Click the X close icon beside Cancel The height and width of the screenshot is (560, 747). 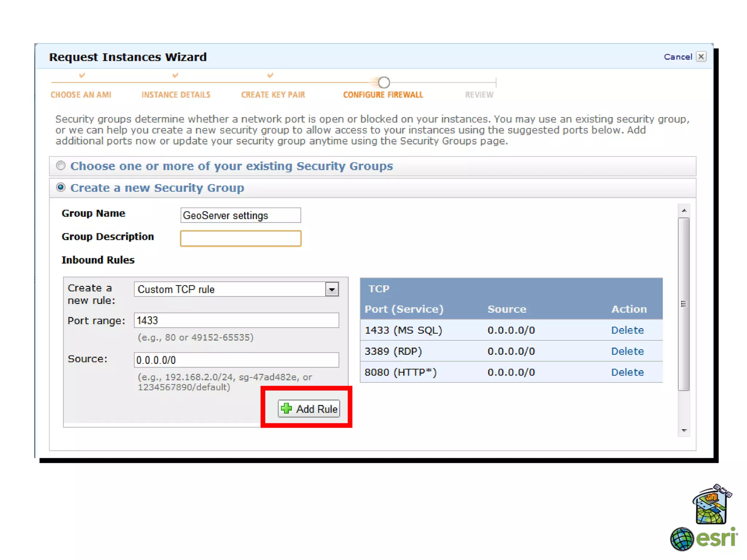[x=701, y=57]
